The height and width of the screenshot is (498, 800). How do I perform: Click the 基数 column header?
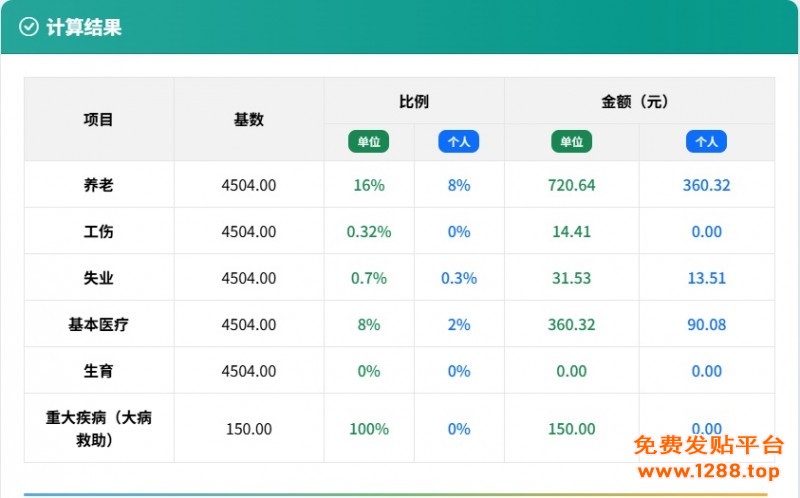(x=248, y=119)
